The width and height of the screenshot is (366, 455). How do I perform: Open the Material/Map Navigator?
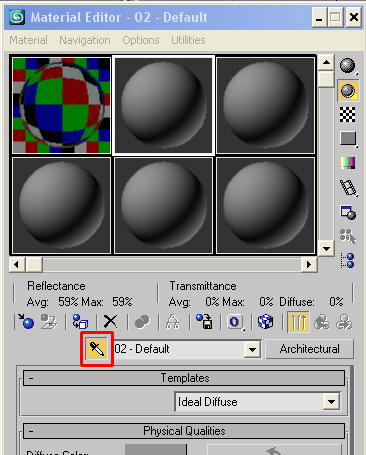[x=348, y=261]
